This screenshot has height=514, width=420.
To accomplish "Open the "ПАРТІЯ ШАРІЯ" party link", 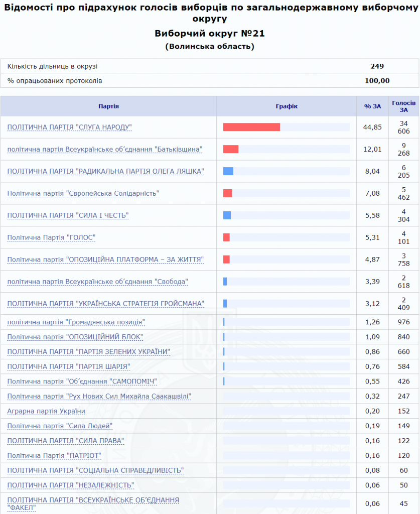I will 69,366.
